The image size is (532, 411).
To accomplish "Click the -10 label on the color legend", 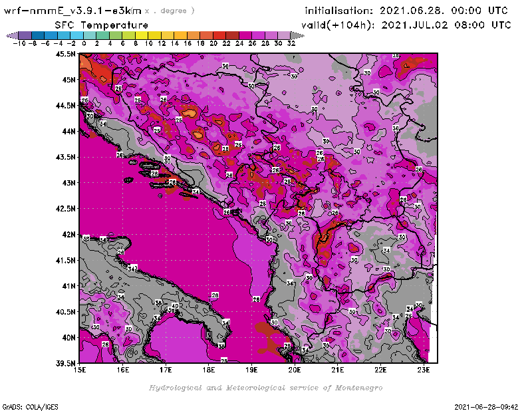I will pyautogui.click(x=19, y=43).
